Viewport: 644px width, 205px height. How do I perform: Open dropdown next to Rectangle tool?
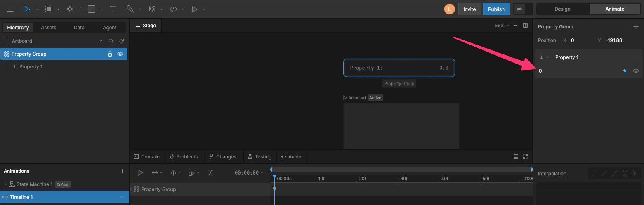pyautogui.click(x=101, y=9)
